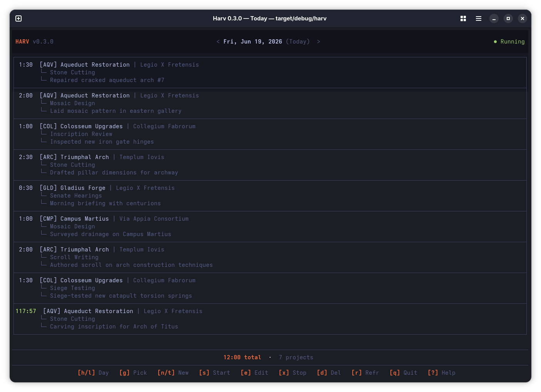Click the [r] Refr shortcut
Screen dimensions: 541x392
coord(365,373)
